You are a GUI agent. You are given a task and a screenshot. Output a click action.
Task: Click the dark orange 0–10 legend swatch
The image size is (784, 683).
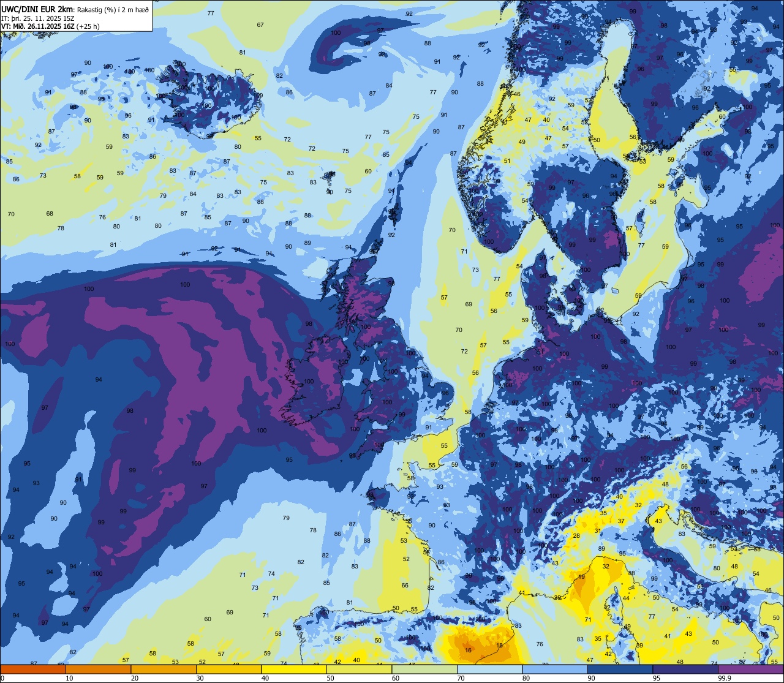33,669
